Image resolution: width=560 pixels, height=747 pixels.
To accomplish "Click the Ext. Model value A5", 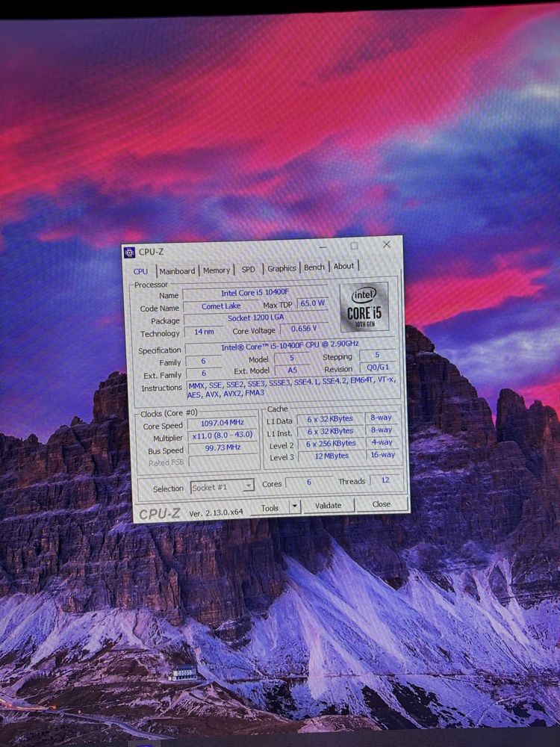I will pos(292,370).
